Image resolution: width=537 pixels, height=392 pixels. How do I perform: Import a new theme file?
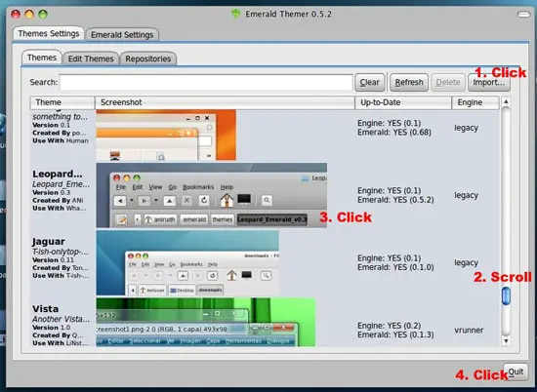(489, 83)
